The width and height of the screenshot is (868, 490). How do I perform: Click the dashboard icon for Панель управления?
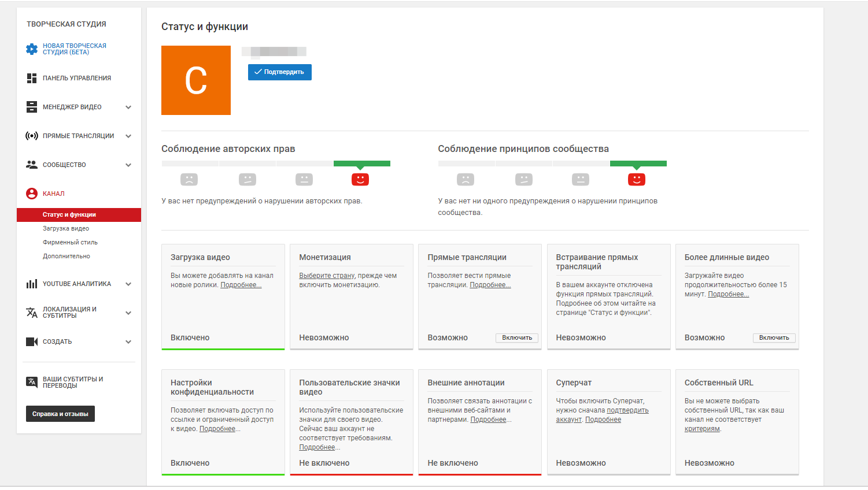(32, 78)
